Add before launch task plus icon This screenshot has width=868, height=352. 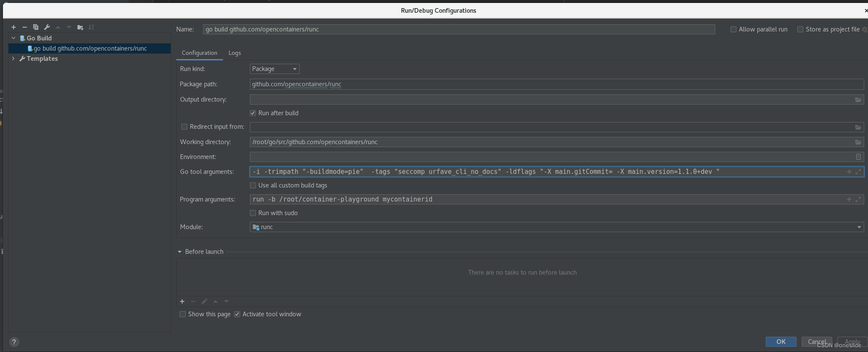pos(182,301)
